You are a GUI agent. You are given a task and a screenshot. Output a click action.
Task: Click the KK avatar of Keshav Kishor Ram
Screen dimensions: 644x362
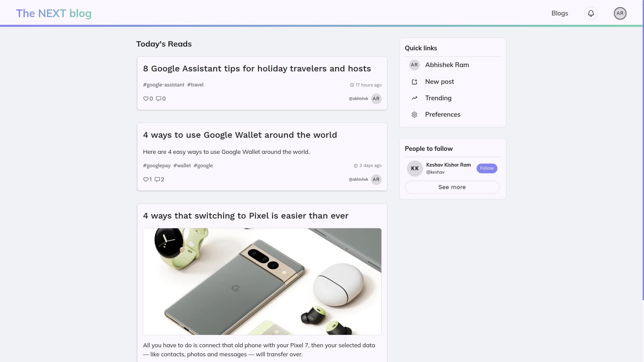[415, 168]
